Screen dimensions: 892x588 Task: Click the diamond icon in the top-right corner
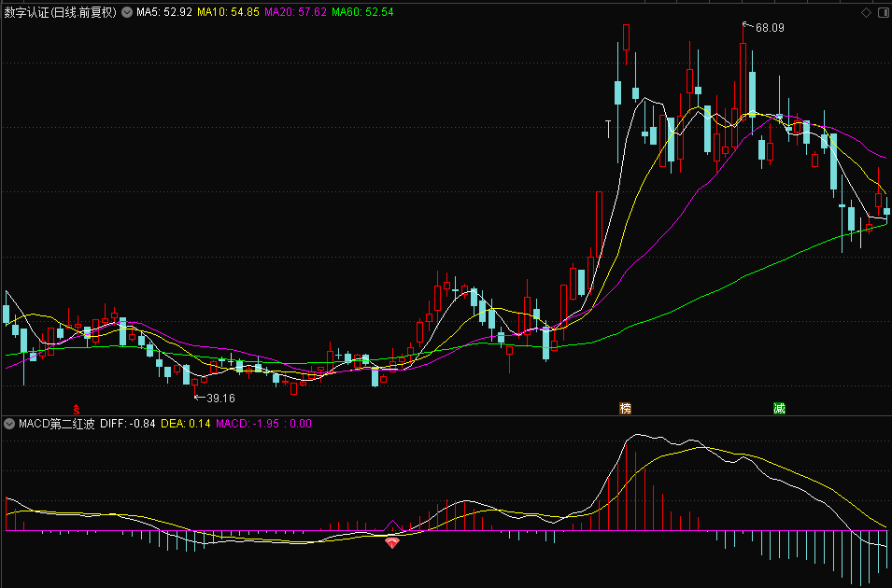866,12
